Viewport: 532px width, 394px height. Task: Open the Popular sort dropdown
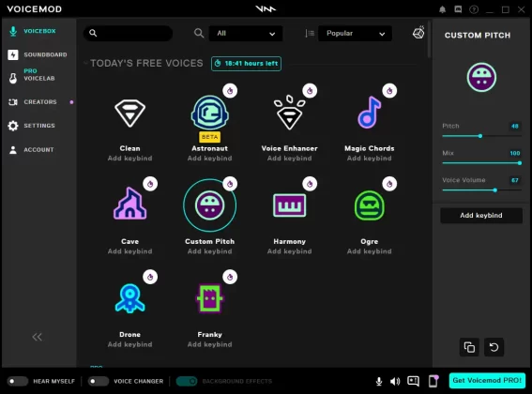[356, 33]
